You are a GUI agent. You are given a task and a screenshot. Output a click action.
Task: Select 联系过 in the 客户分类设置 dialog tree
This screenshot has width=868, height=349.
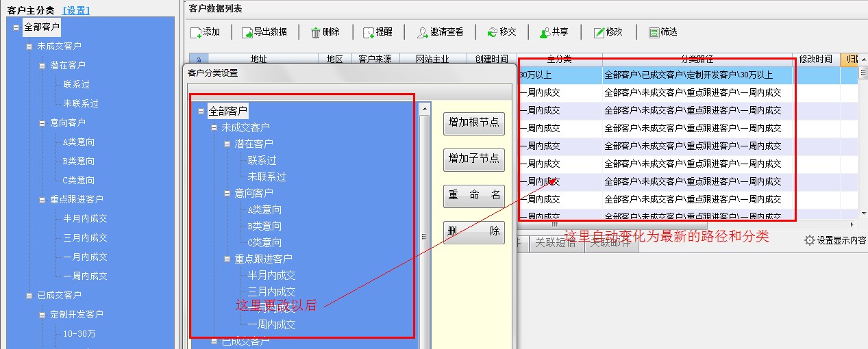click(262, 160)
